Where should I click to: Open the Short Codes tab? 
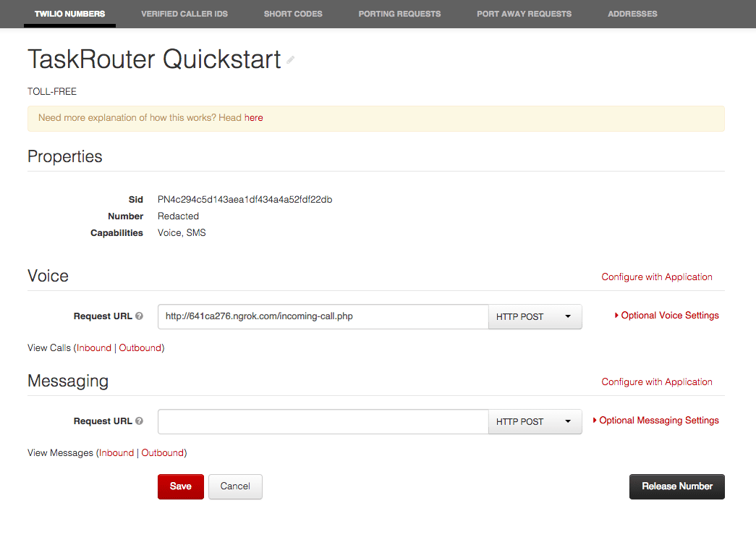[292, 14]
